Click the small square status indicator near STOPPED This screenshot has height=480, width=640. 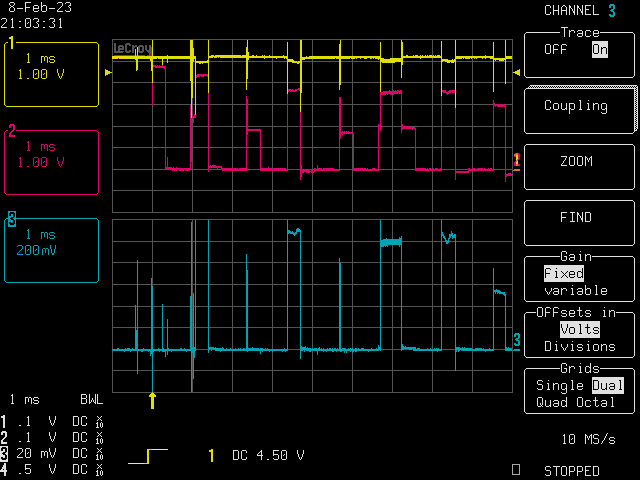click(516, 468)
